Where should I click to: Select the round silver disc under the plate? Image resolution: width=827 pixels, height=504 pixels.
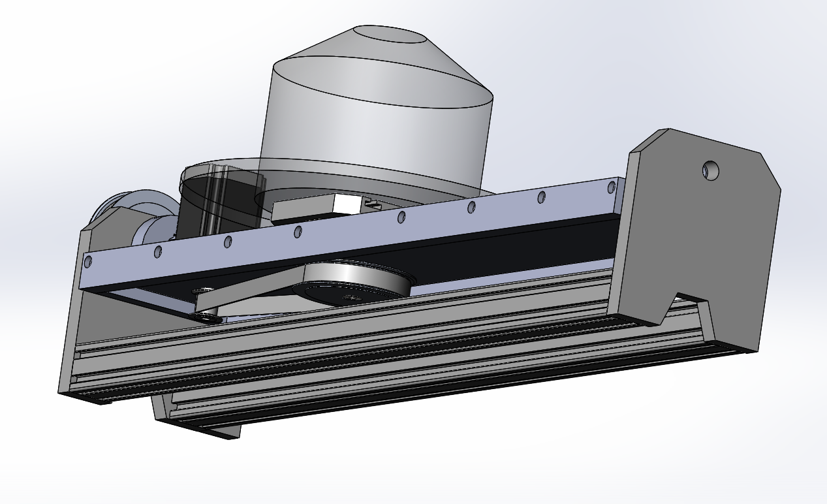click(354, 282)
